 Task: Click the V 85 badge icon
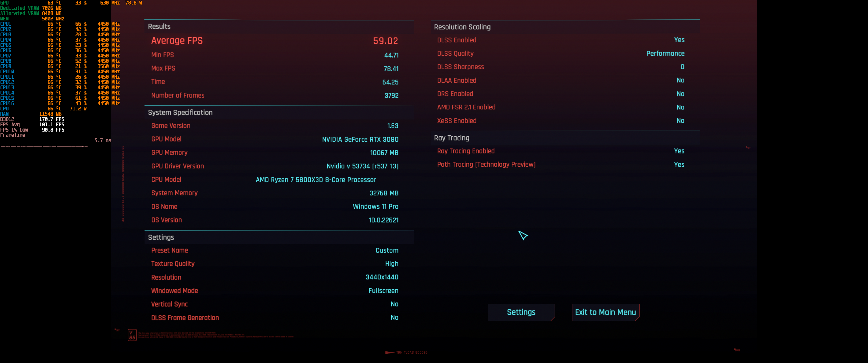coord(132,335)
